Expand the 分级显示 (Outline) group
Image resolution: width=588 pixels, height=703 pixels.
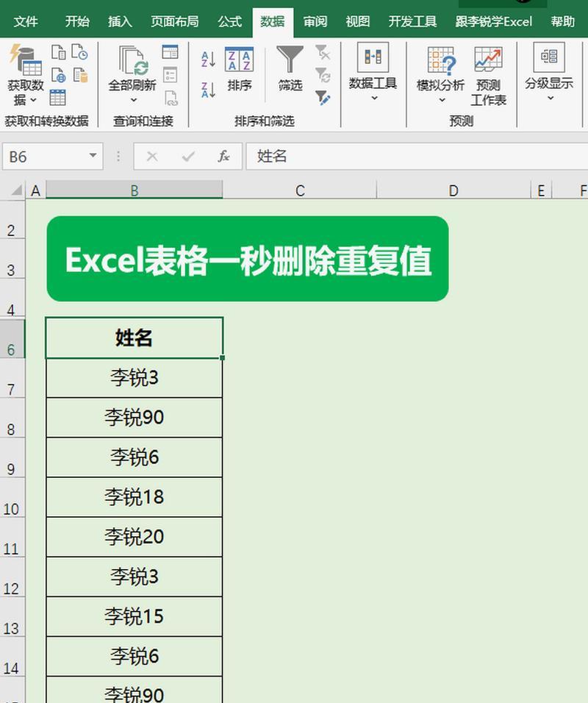pos(549,73)
